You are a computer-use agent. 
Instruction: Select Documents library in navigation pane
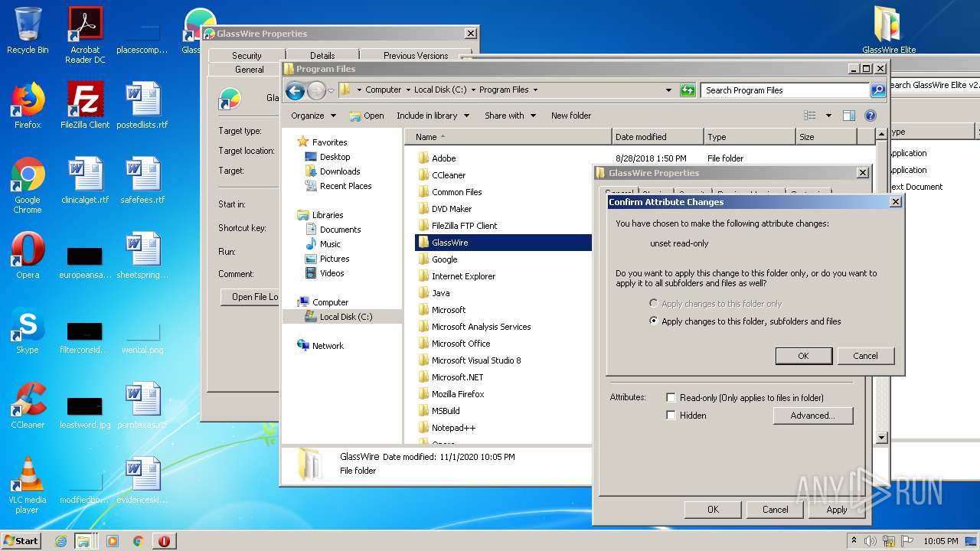point(340,230)
